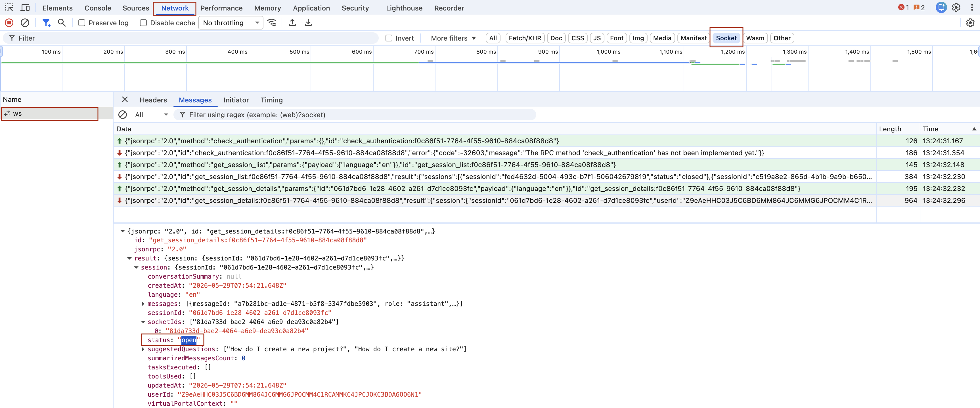Image resolution: width=980 pixels, height=408 pixels.
Task: Open the Timing tab
Action: (x=271, y=100)
